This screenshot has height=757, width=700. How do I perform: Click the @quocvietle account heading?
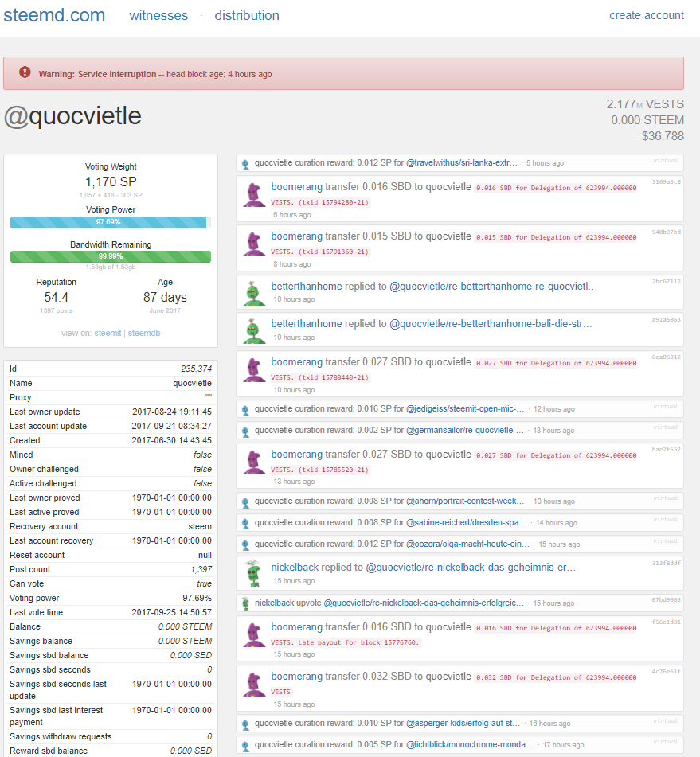[73, 116]
